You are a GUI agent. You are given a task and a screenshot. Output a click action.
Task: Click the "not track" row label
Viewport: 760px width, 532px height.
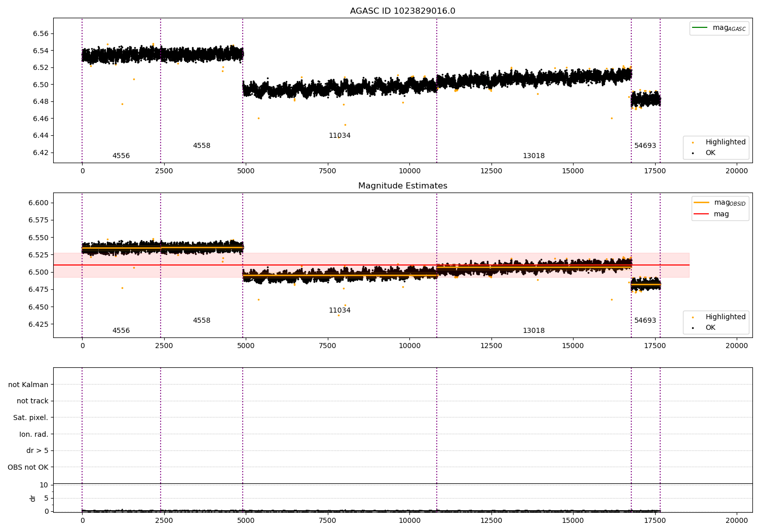pyautogui.click(x=32, y=401)
